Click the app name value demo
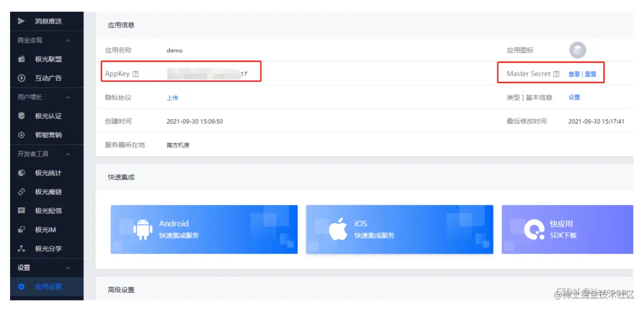The height and width of the screenshot is (309, 644). click(175, 50)
